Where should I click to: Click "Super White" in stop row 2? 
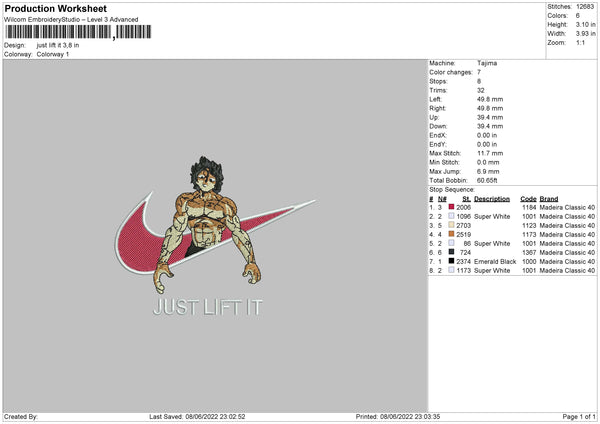[x=492, y=217]
